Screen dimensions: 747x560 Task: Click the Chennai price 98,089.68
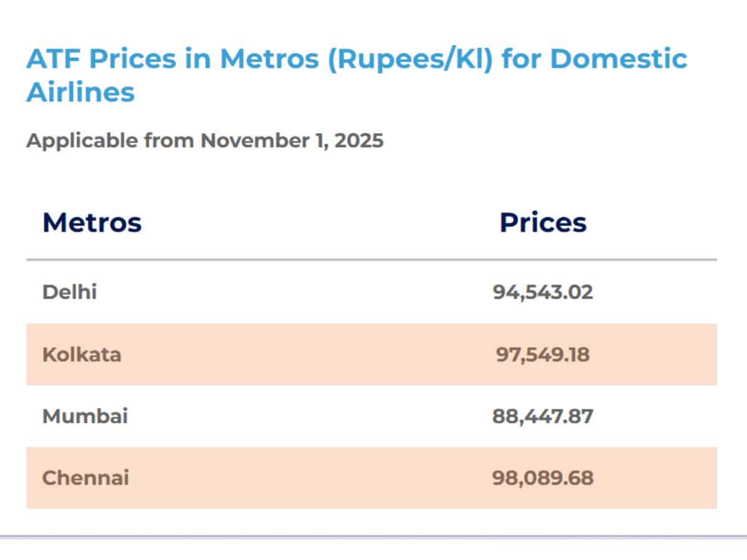(543, 478)
